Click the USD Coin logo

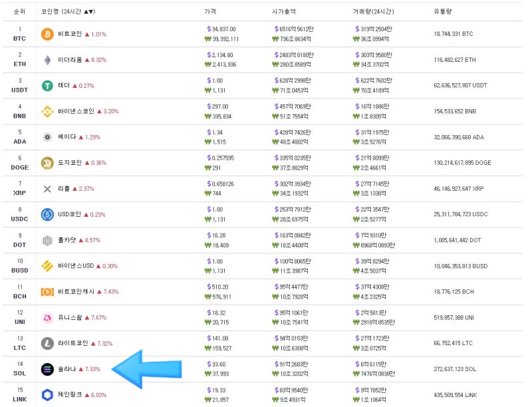click(47, 215)
